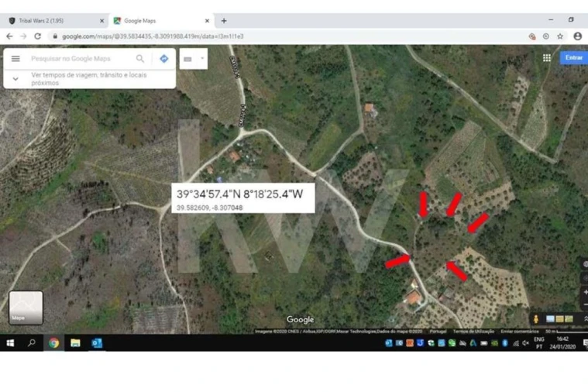
Task: Click the blue Entrar sign-in button
Action: pos(574,57)
